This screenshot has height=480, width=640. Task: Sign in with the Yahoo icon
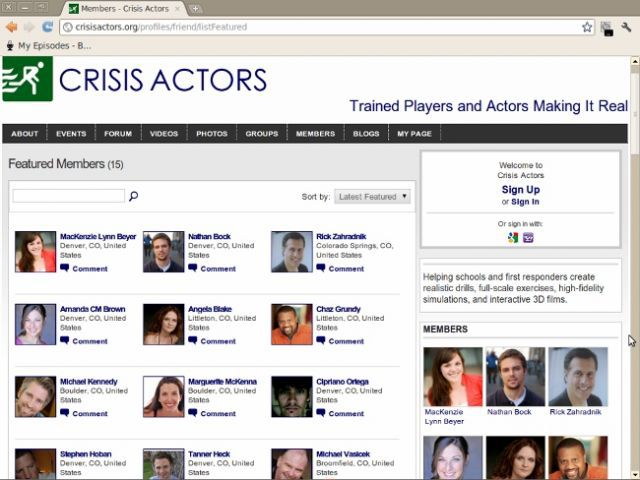pos(528,238)
